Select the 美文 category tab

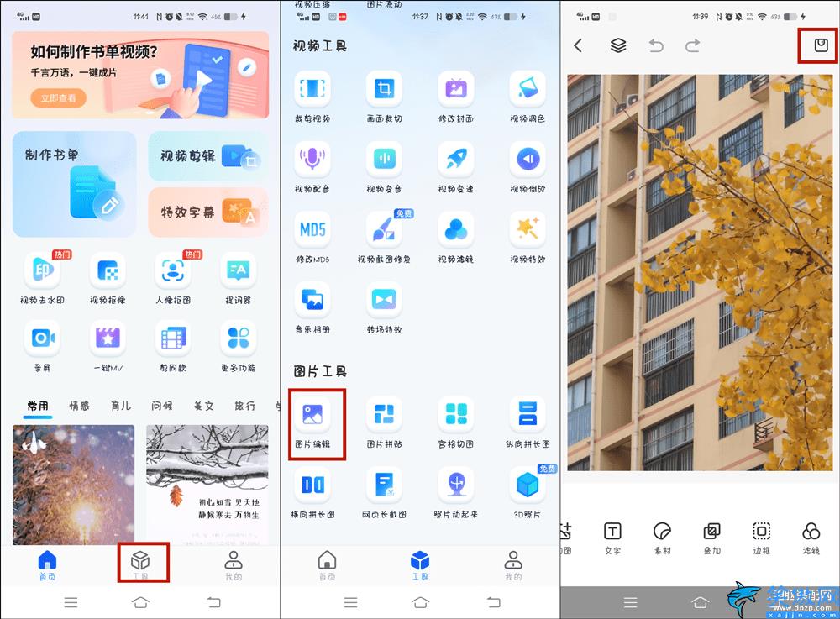point(203,407)
